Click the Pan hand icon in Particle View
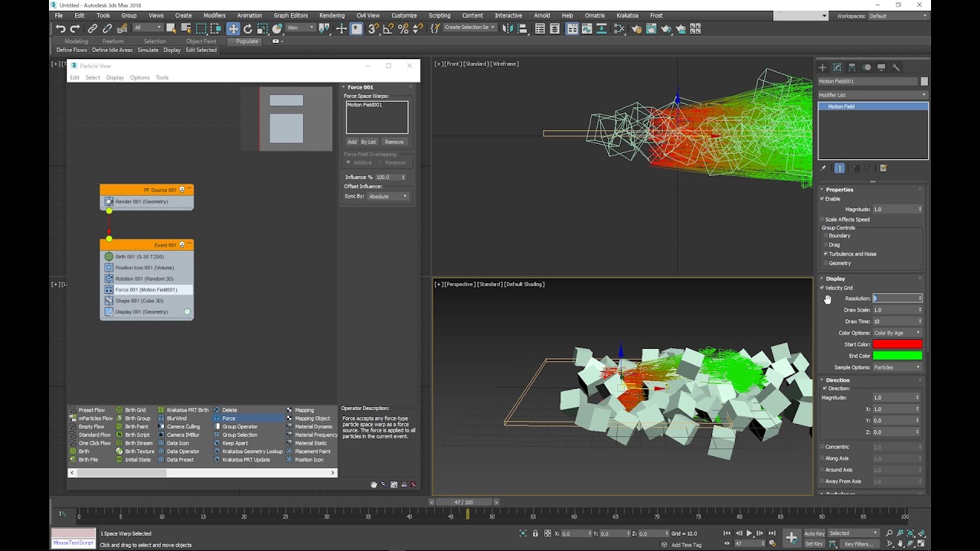The height and width of the screenshot is (551, 980). (374, 484)
